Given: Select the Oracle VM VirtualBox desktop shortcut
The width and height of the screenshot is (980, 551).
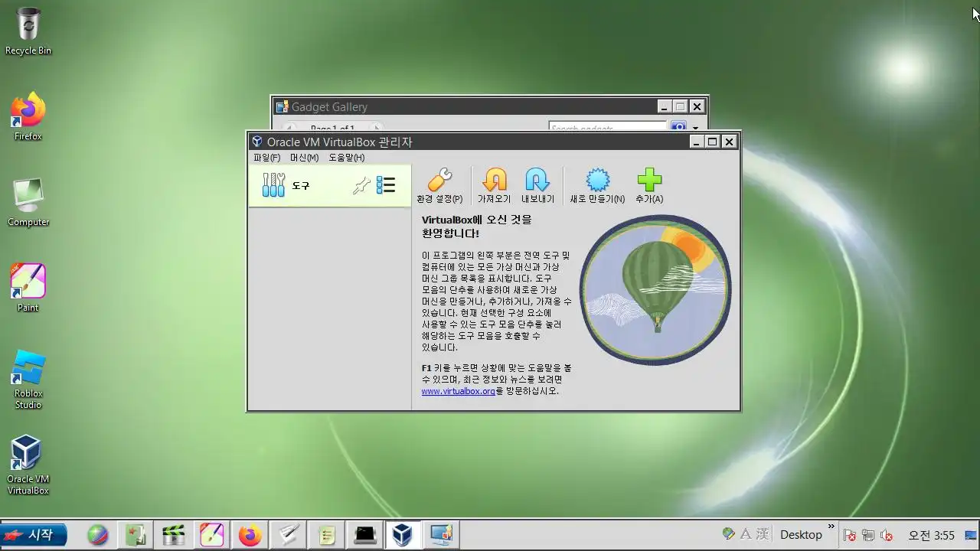Looking at the screenshot, I should pyautogui.click(x=28, y=465).
